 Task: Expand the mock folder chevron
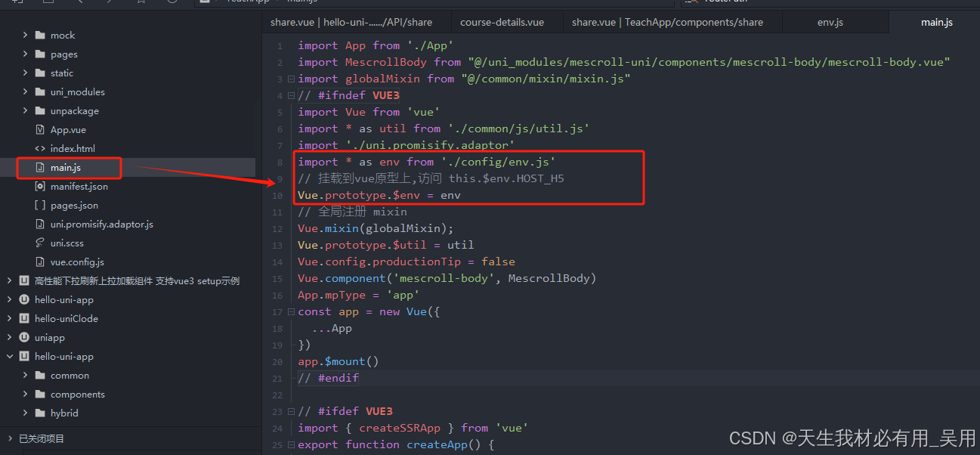[25, 36]
